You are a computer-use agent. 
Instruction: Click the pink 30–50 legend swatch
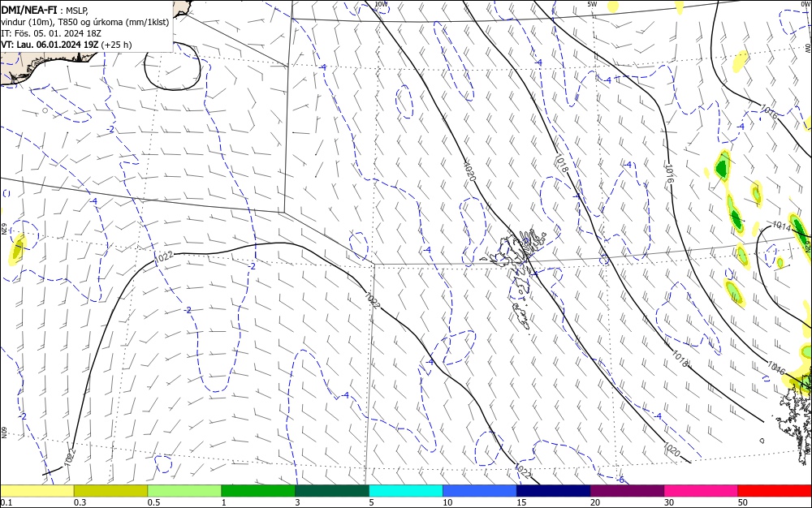pos(701,491)
